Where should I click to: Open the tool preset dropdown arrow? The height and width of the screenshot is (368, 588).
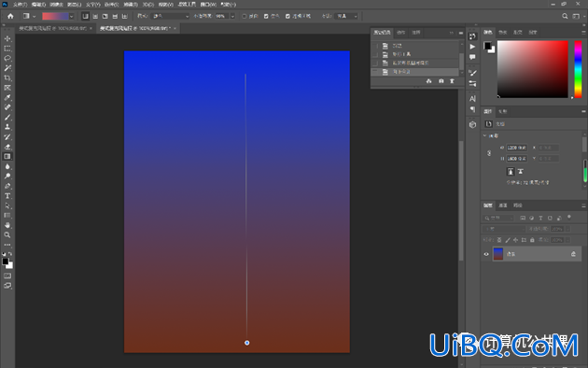coord(35,16)
